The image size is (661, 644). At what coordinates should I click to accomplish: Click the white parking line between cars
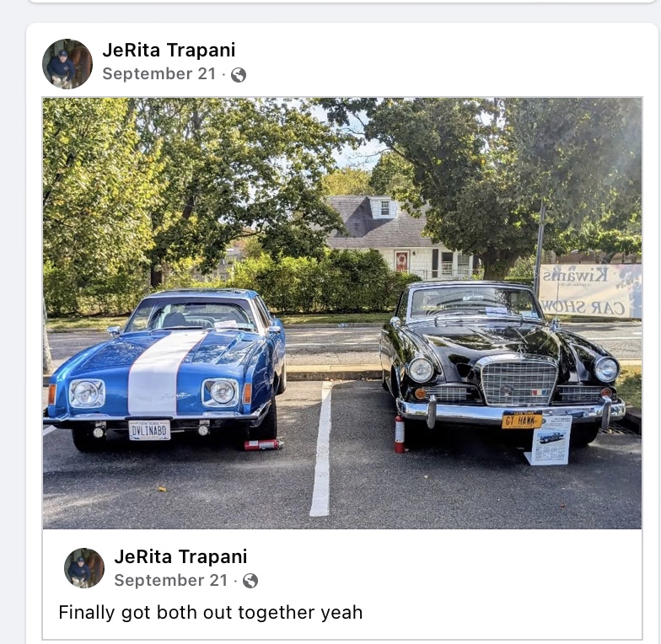[x=321, y=448]
